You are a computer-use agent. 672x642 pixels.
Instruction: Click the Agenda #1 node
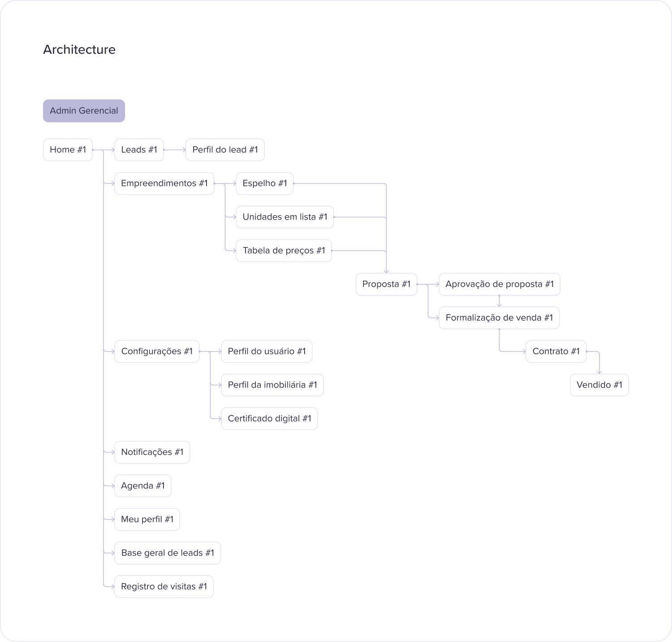pos(142,486)
